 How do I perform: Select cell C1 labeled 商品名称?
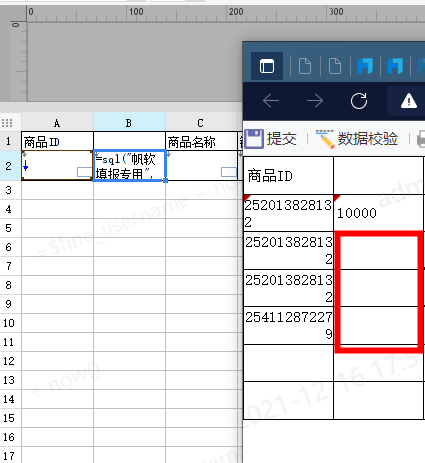[201, 141]
